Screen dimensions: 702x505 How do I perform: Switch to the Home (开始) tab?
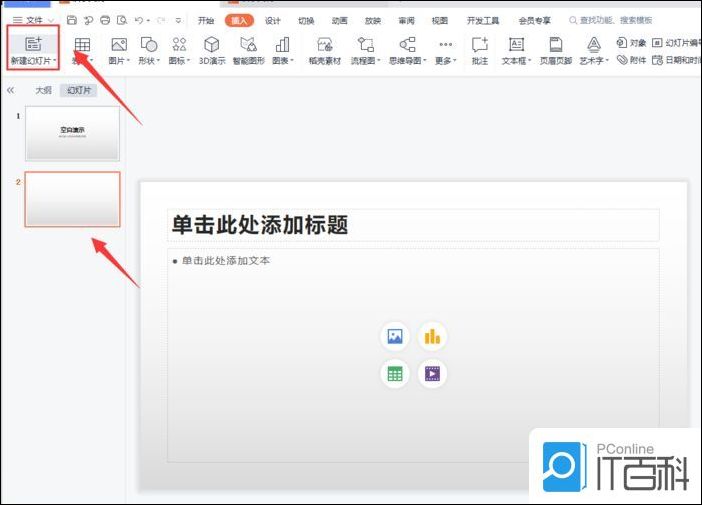pyautogui.click(x=206, y=21)
